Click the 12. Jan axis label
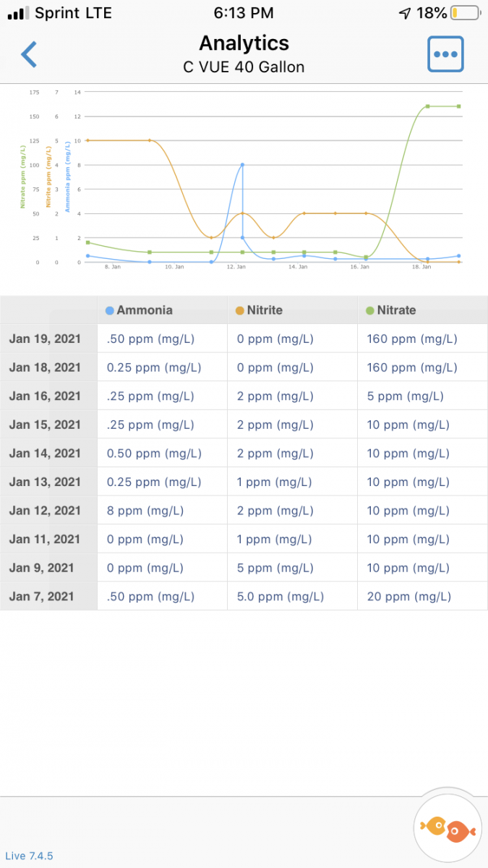The width and height of the screenshot is (488, 868). (236, 267)
